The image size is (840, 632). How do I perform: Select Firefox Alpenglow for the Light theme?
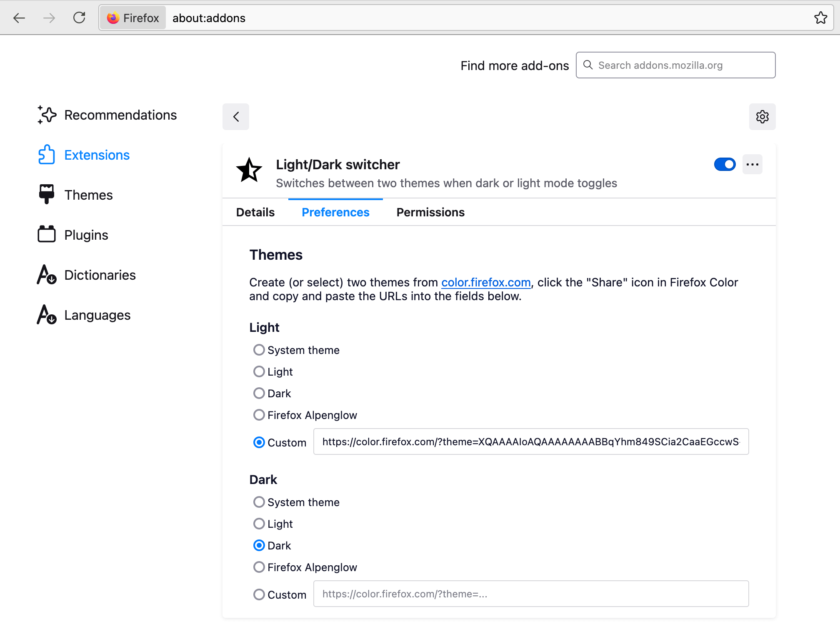259,415
